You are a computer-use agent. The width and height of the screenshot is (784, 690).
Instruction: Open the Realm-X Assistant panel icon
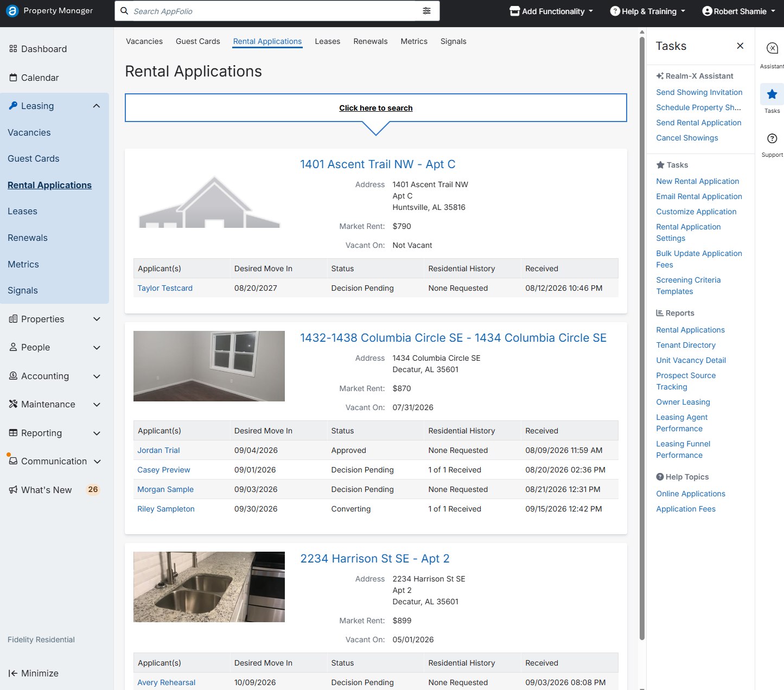pyautogui.click(x=772, y=48)
